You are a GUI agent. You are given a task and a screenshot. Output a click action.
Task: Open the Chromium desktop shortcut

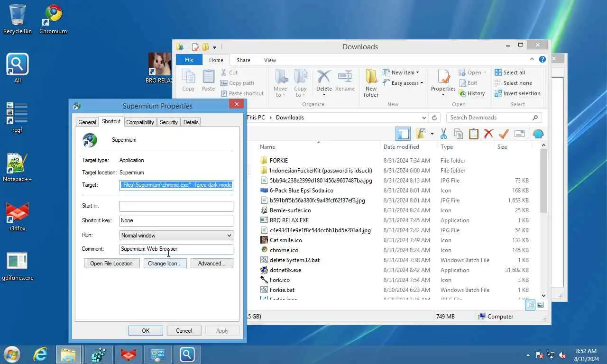53,19
